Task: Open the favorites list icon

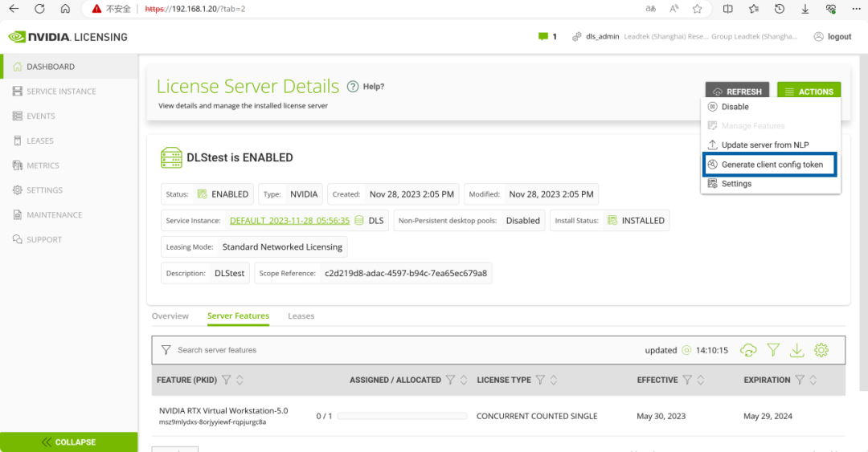Action: (754, 9)
